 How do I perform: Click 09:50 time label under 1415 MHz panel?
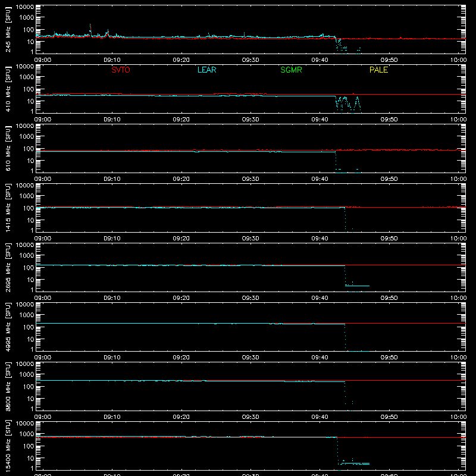(x=389, y=239)
